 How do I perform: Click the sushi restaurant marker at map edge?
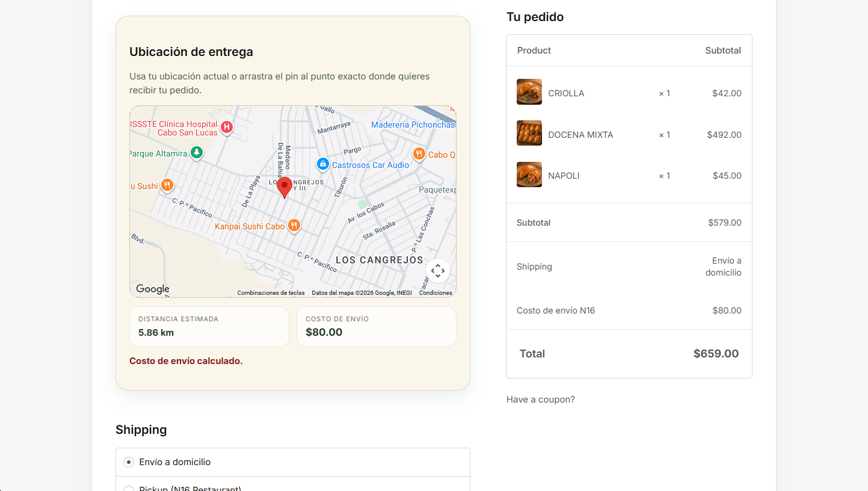(167, 185)
